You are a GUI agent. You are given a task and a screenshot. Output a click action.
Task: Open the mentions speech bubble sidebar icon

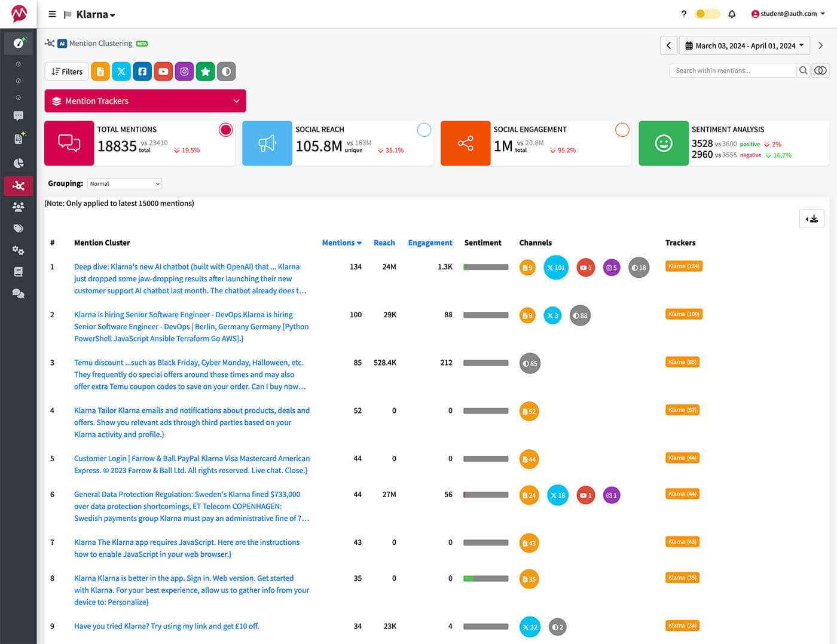pyautogui.click(x=19, y=116)
